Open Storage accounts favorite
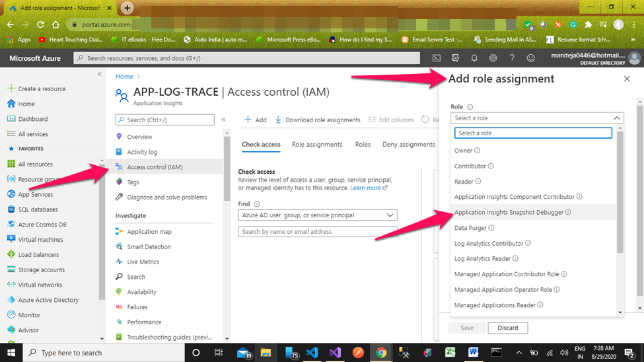Screen dimensions: 644x362 36,270
